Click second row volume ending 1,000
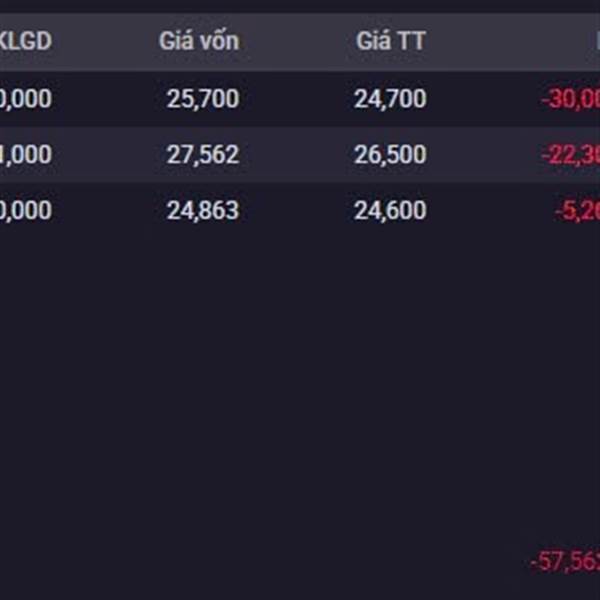The image size is (600, 600). click(x=26, y=155)
